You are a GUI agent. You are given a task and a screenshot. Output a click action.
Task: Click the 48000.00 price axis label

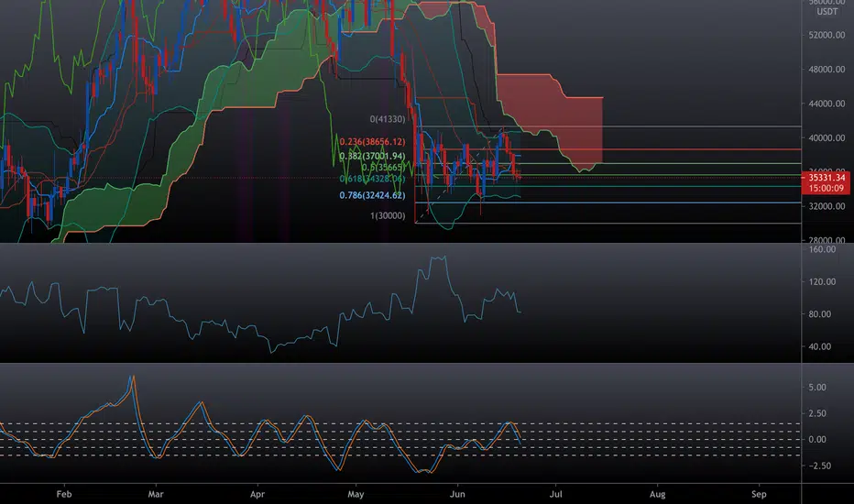(x=827, y=70)
